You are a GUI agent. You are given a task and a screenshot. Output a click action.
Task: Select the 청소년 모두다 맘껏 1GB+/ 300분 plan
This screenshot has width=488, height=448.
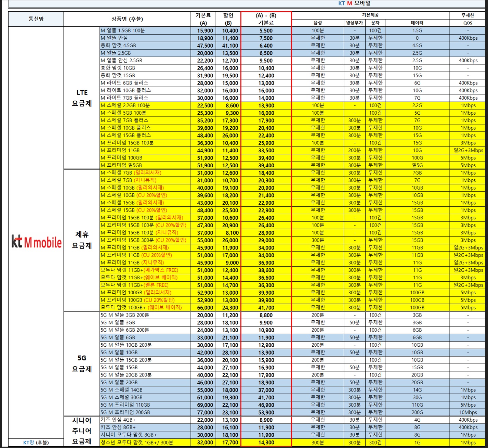click(x=137, y=443)
